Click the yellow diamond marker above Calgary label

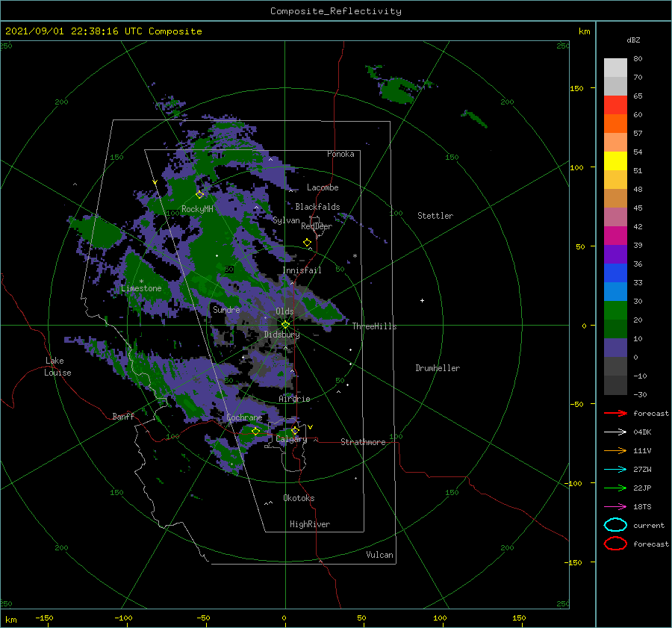click(x=295, y=430)
